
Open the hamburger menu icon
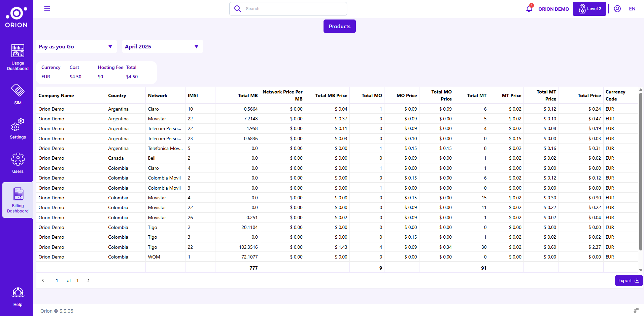(x=47, y=9)
